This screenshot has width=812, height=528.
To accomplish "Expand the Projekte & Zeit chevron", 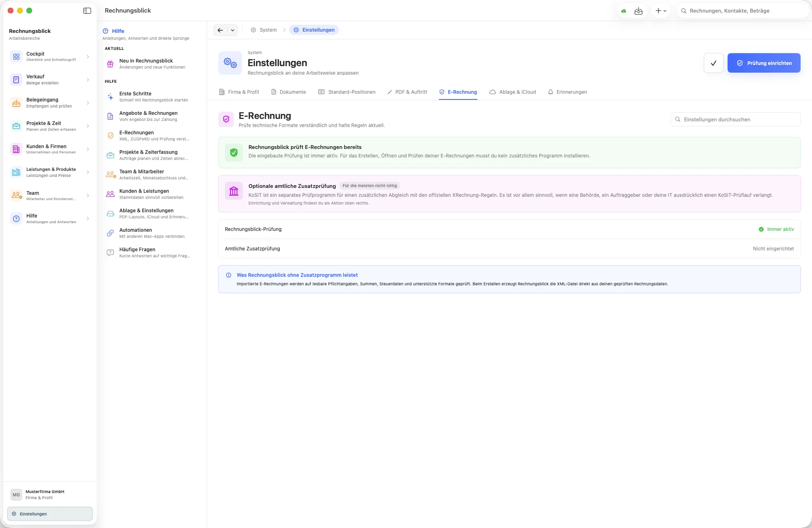I will point(88,126).
